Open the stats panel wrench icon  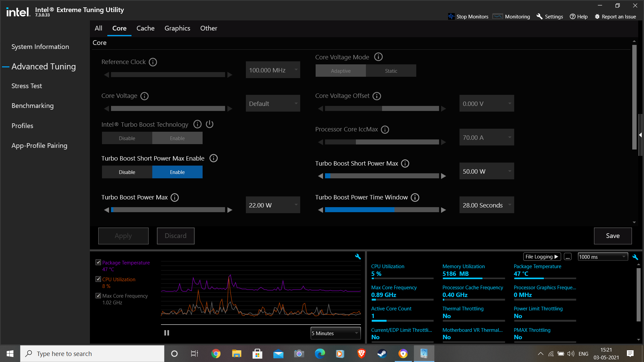pos(635,257)
